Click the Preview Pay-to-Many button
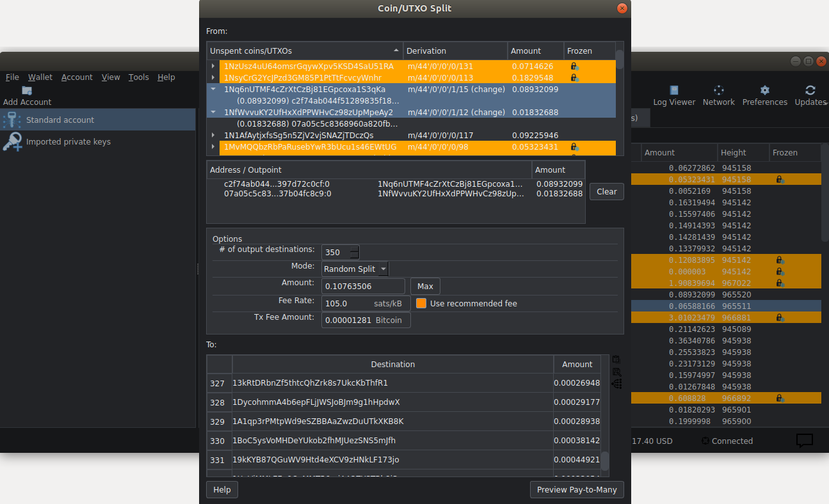This screenshot has height=504, width=829. point(577,489)
